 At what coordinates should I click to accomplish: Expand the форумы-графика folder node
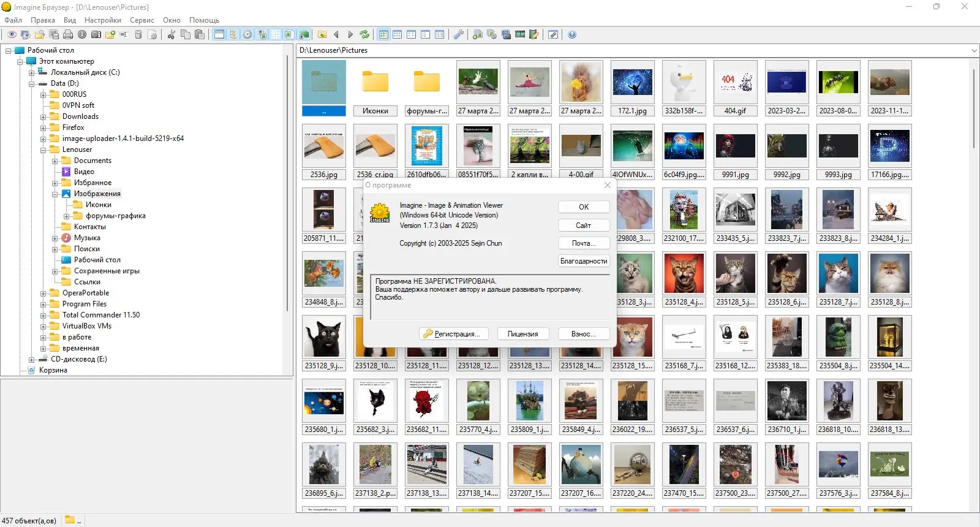click(67, 216)
